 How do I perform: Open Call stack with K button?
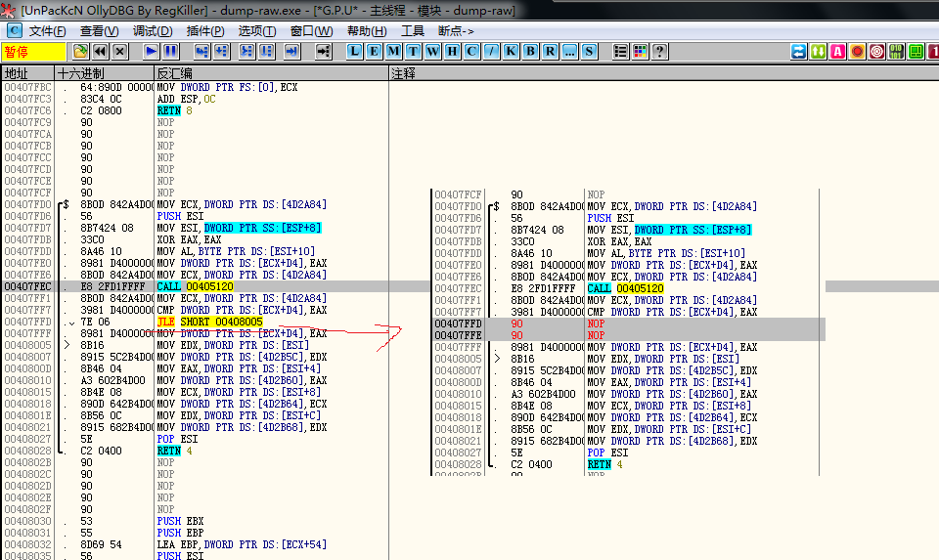coord(511,52)
